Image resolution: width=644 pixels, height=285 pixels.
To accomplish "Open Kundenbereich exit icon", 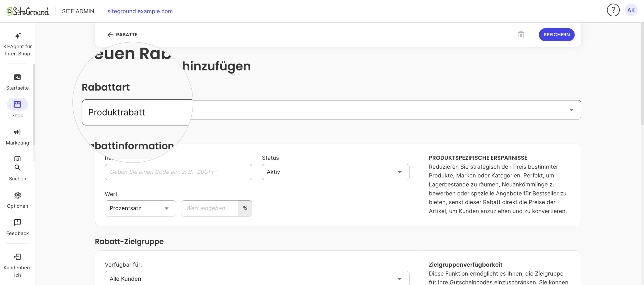I will point(17,257).
